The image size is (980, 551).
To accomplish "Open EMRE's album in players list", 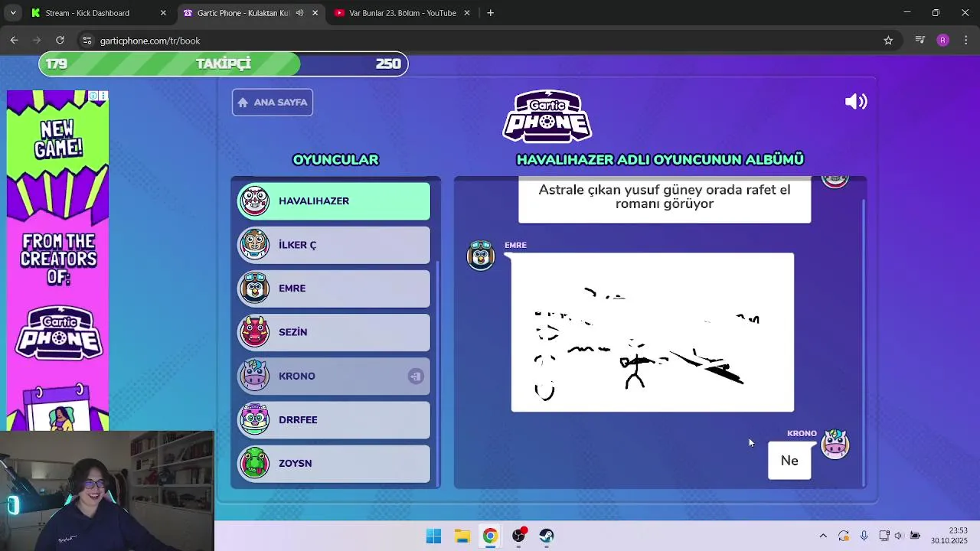I will [334, 289].
